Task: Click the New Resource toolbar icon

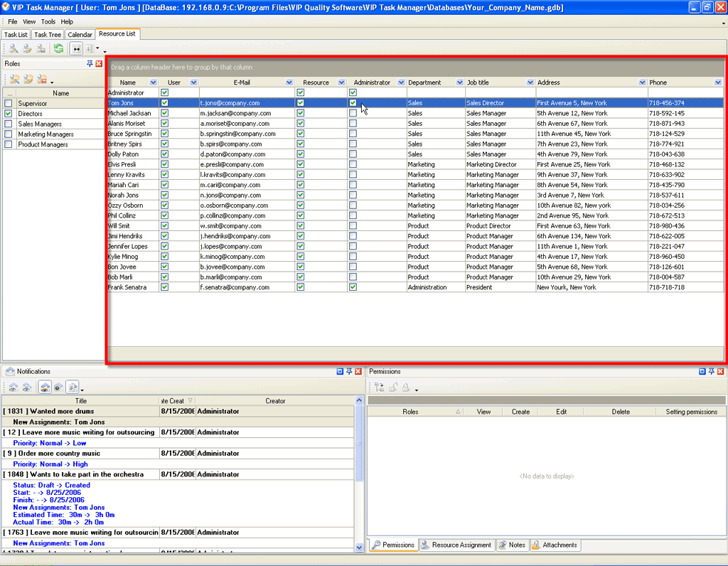Action: click(x=14, y=49)
